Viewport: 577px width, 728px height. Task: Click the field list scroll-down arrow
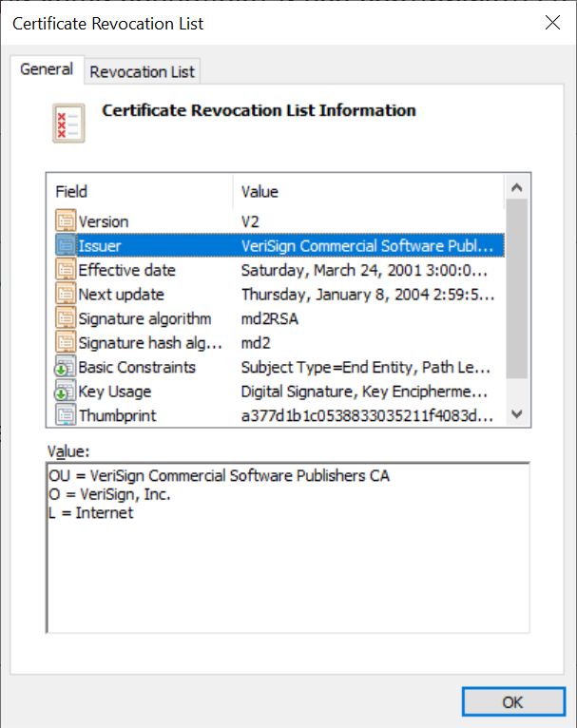tap(517, 413)
